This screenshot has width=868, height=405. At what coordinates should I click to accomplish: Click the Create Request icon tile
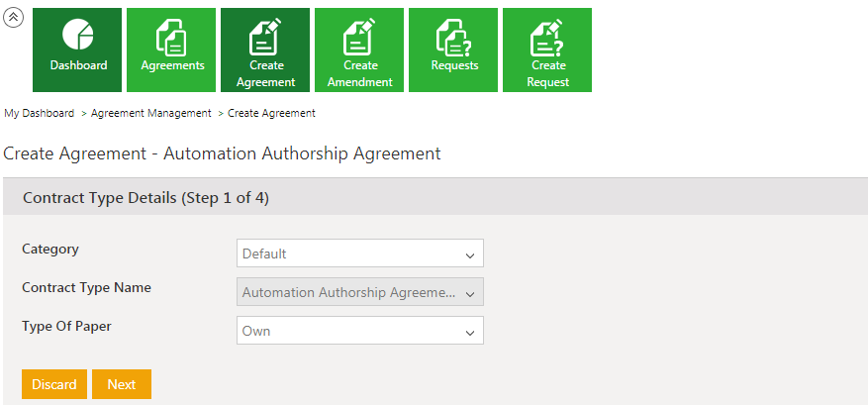pos(547,50)
